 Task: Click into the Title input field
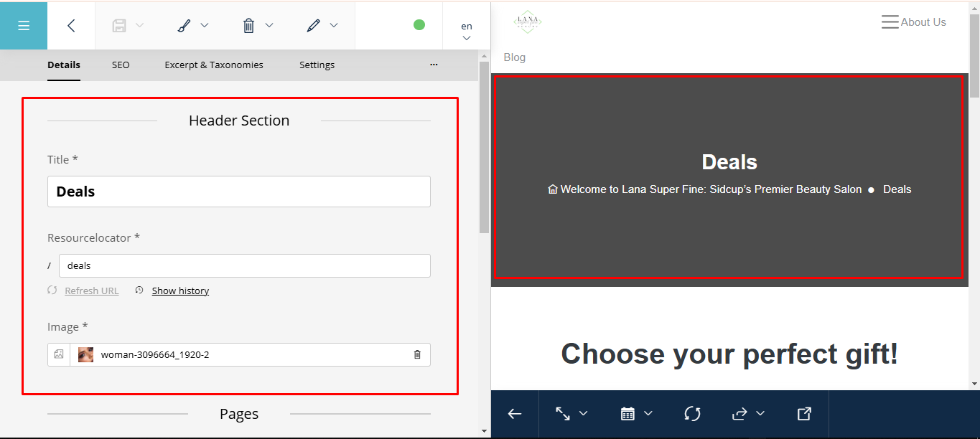(239, 192)
